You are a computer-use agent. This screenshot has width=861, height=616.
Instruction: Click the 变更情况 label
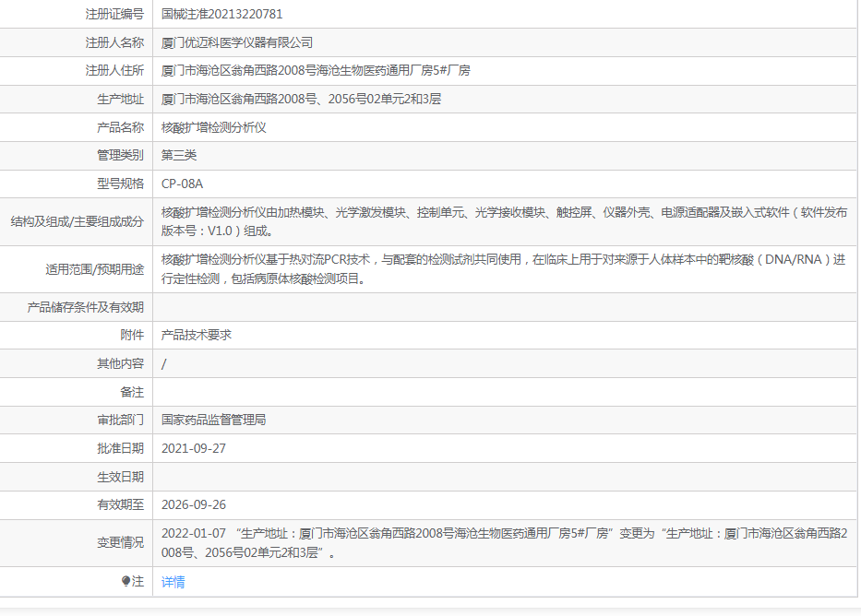[121, 543]
